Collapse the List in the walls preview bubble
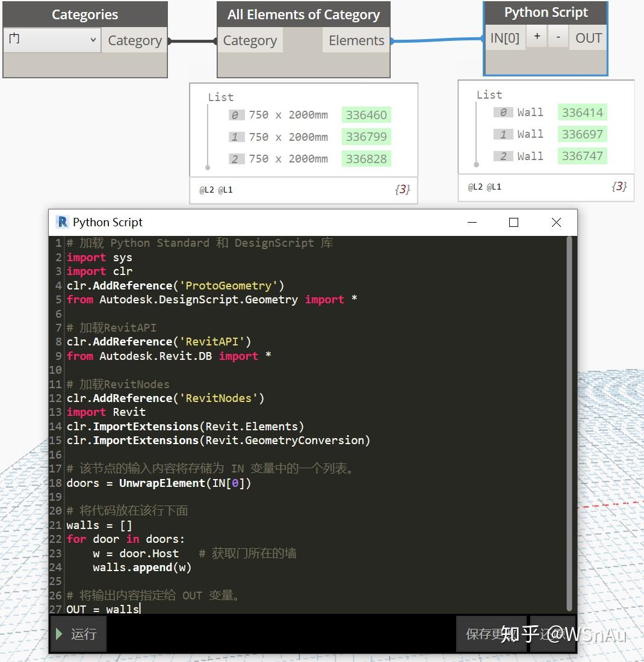This screenshot has height=662, width=644. [489, 94]
